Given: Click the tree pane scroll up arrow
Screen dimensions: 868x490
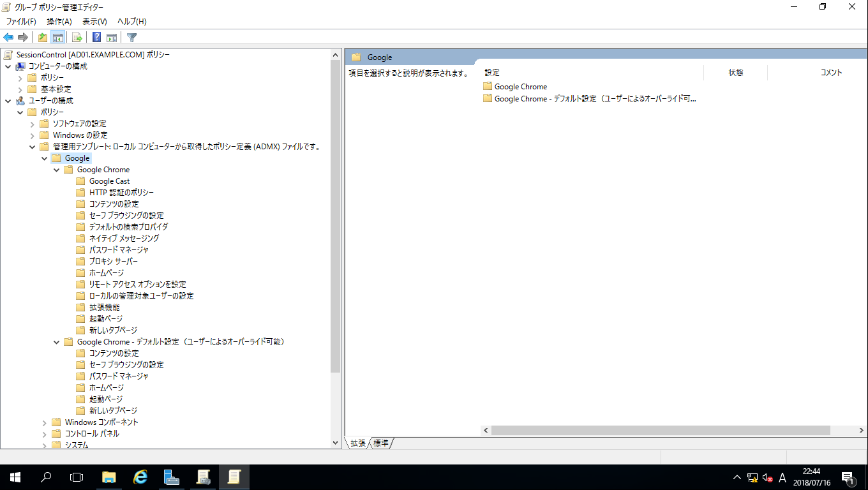Looking at the screenshot, I should (336, 55).
